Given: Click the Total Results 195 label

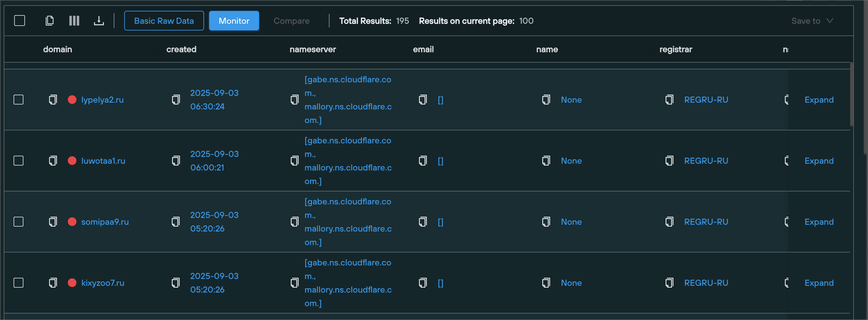Looking at the screenshot, I should coord(374,21).
